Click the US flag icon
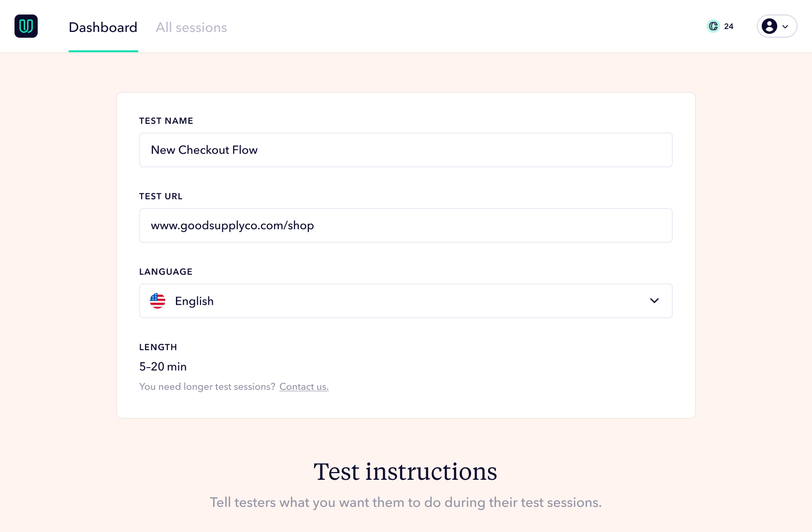Image resolution: width=812 pixels, height=532 pixels. click(x=158, y=301)
